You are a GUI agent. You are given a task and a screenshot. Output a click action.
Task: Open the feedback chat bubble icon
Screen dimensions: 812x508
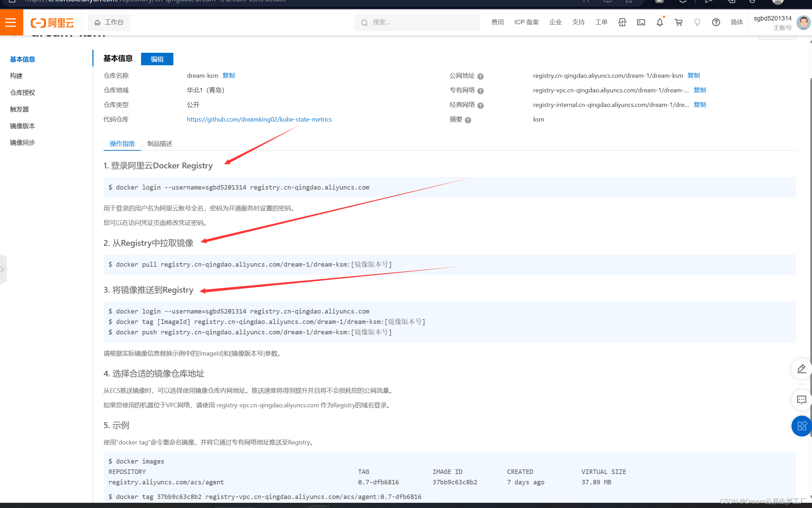(x=801, y=400)
